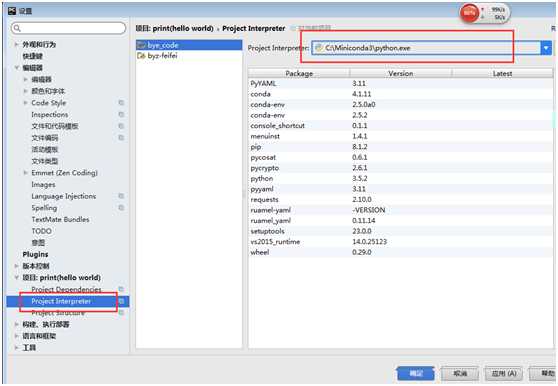Viewport: 558px width, 386px height.
Task: Select the conda package row
Action: click(x=400, y=94)
